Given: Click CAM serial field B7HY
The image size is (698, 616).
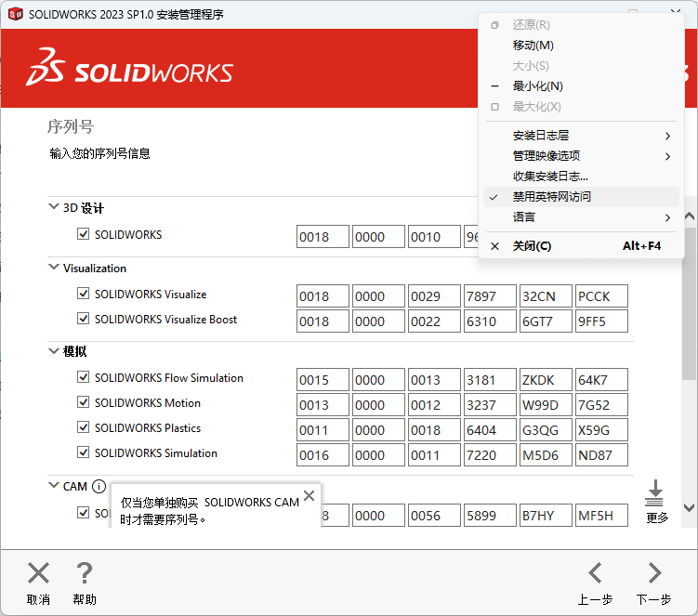Looking at the screenshot, I should 546,516.
